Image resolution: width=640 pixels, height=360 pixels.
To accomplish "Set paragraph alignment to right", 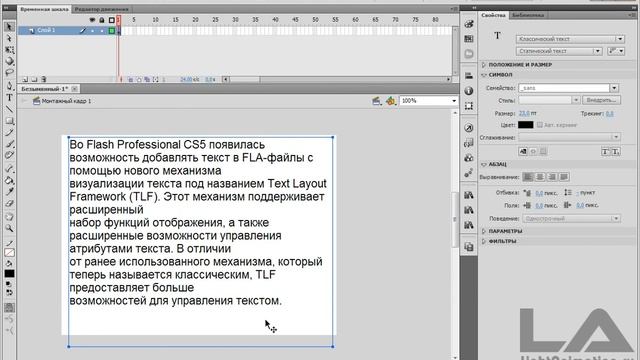I will (552, 177).
